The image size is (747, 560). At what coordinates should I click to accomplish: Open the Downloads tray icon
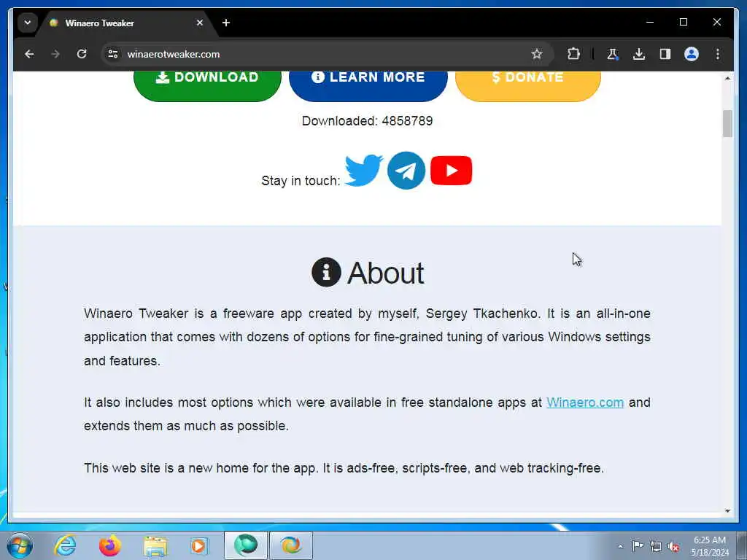pos(639,54)
